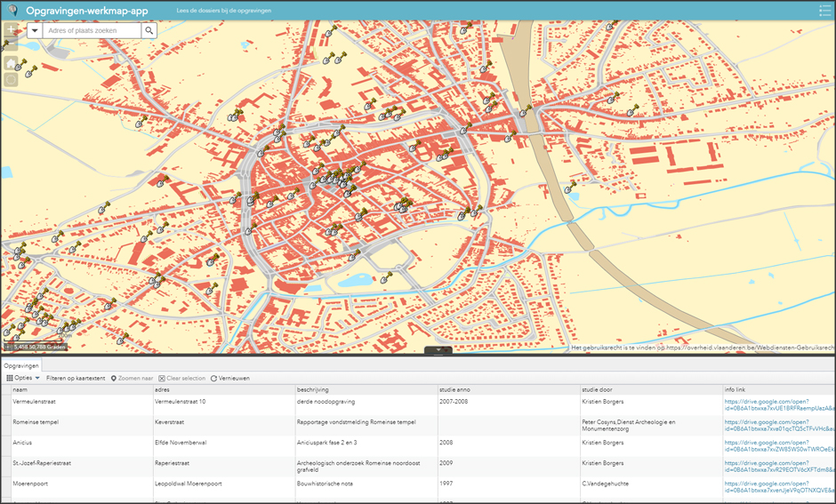This screenshot has width=836, height=504.
Task: Click Zoomen naar button
Action: tap(132, 379)
